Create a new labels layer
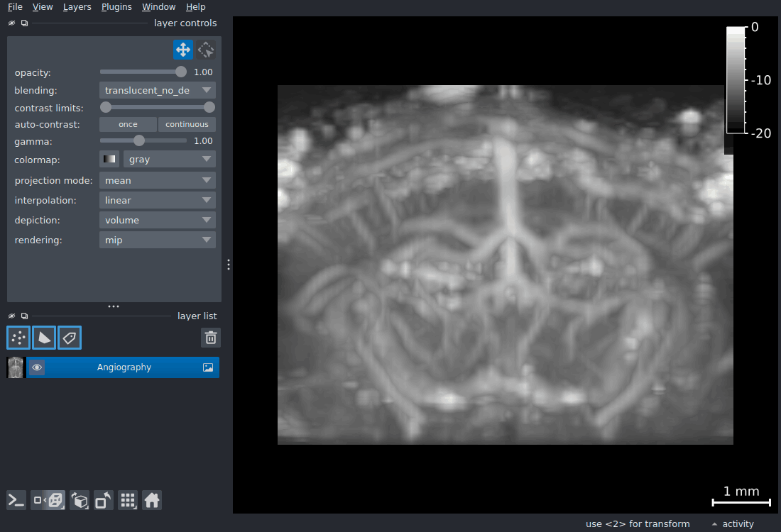The height and width of the screenshot is (532, 781). click(70, 338)
